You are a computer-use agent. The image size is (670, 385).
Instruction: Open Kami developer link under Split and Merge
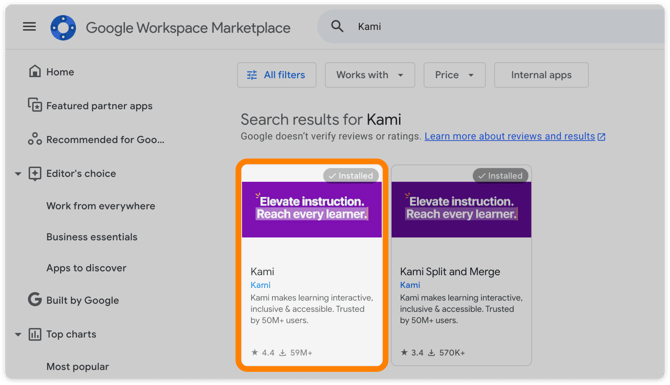pos(410,285)
